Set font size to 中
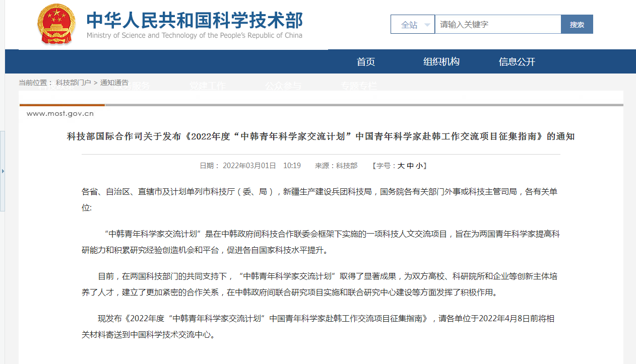This screenshot has height=364, width=636. click(410, 166)
